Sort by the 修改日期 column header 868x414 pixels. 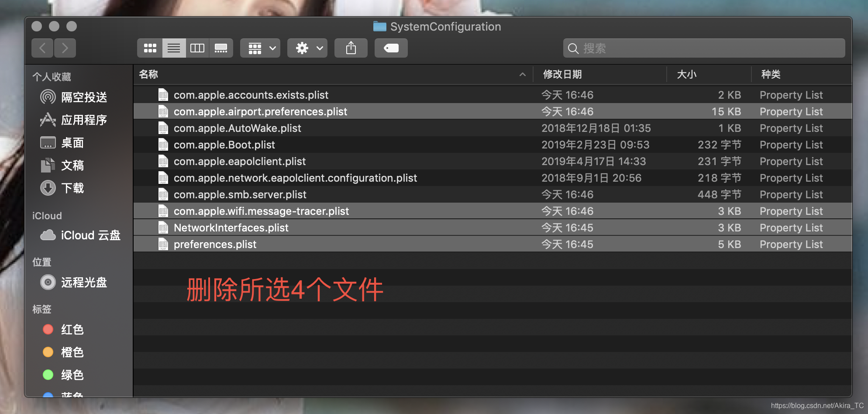click(x=600, y=74)
